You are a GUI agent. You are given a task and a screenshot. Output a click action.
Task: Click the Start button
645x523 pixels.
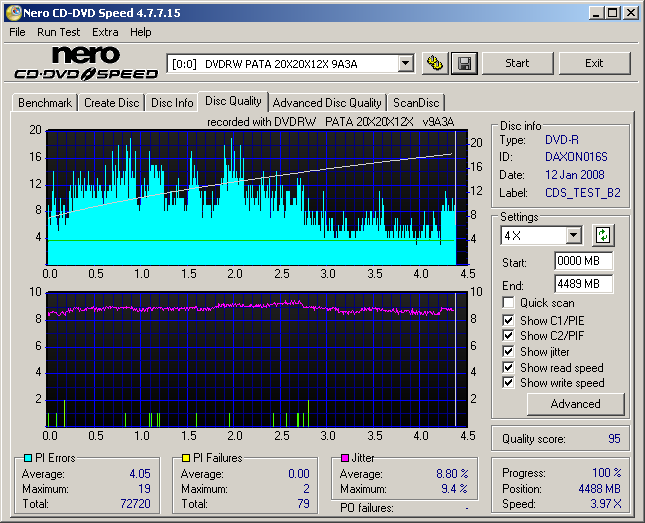[517, 63]
